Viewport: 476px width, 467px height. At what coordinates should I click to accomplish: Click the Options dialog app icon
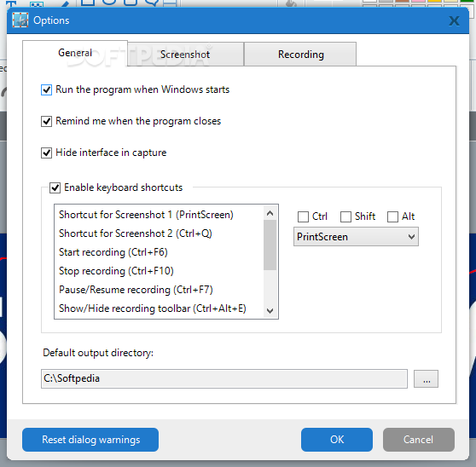[x=20, y=20]
